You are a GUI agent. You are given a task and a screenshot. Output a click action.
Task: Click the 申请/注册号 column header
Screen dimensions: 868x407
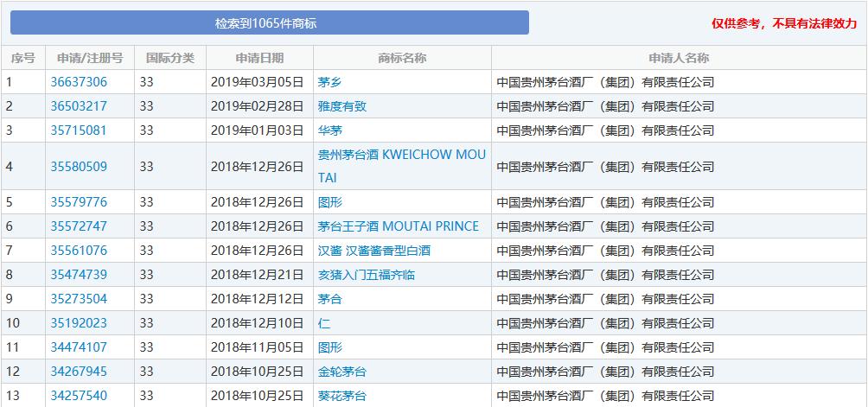point(90,58)
